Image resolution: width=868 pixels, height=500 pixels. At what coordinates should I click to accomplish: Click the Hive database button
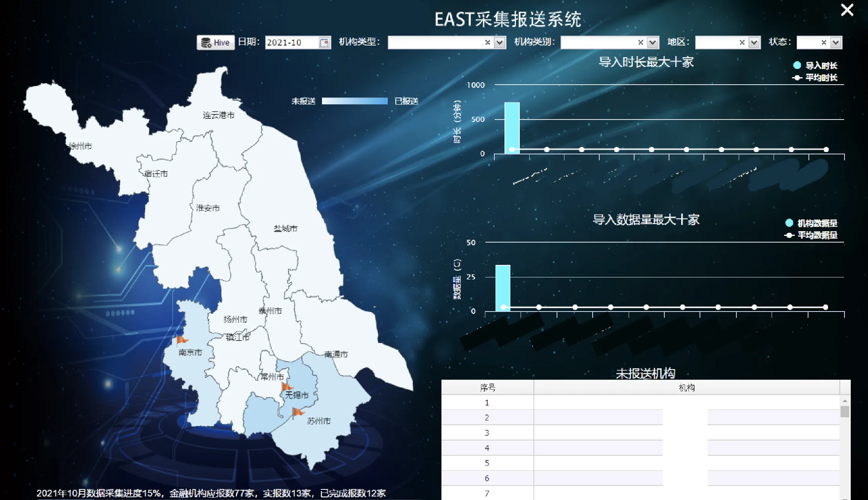pos(215,42)
